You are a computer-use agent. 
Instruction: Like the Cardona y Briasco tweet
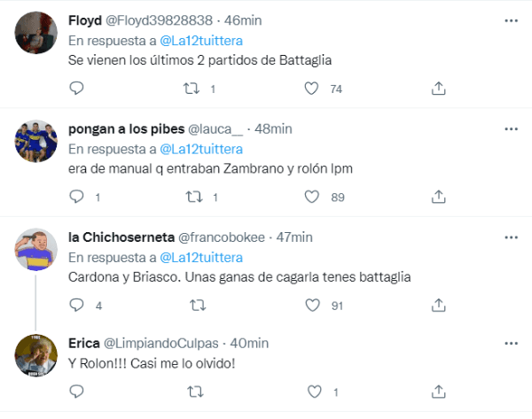click(x=311, y=306)
